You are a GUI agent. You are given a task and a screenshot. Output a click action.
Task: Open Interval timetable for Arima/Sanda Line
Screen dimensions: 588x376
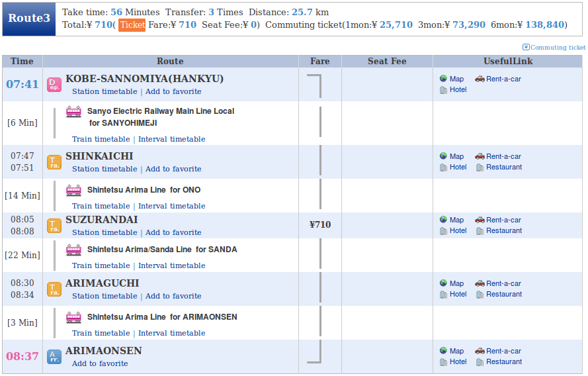tap(172, 265)
